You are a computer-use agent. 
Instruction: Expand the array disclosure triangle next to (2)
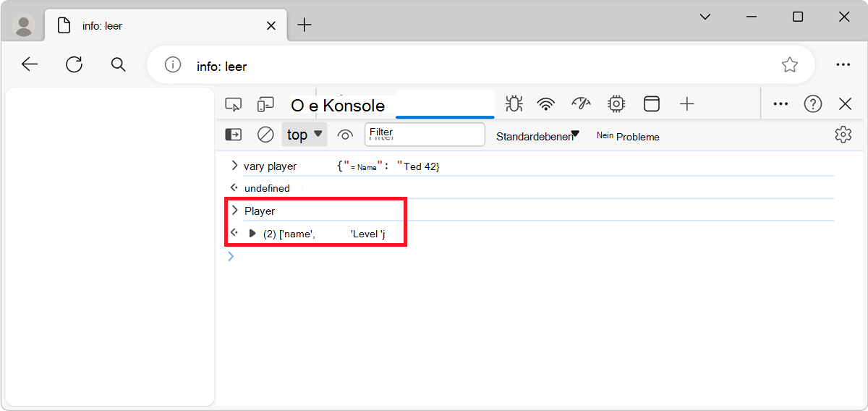[x=252, y=233]
